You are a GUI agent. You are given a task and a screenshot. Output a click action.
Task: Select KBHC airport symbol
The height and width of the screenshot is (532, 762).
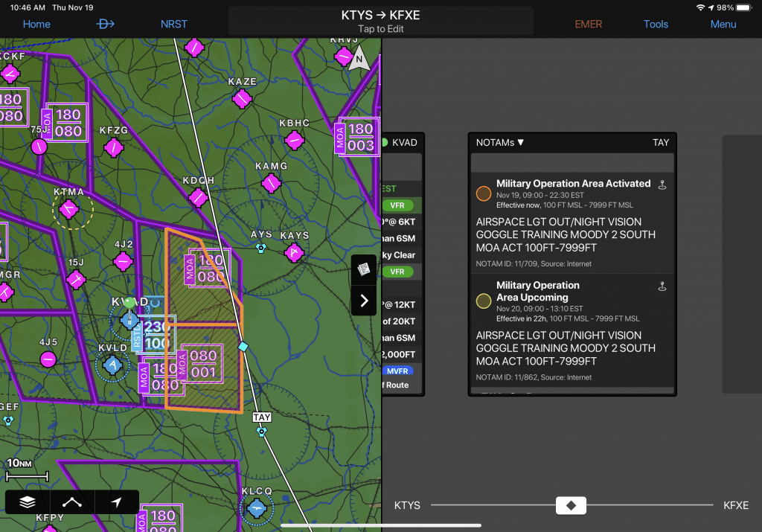(294, 141)
